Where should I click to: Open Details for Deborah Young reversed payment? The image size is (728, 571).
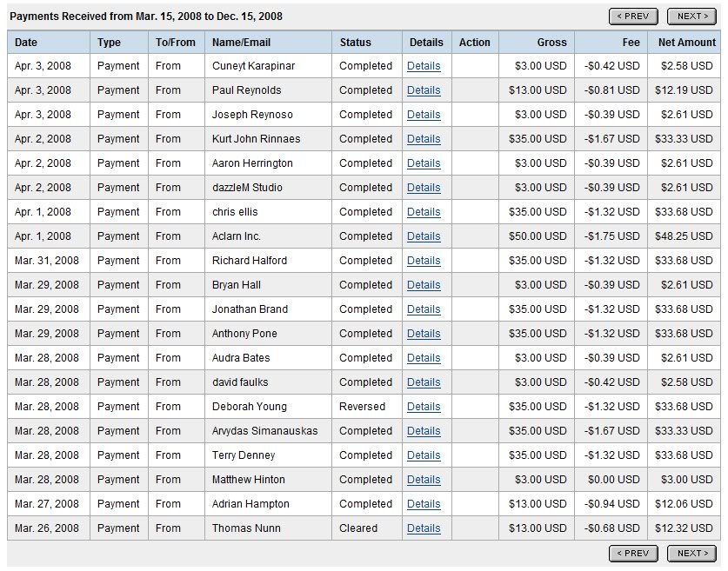424,407
